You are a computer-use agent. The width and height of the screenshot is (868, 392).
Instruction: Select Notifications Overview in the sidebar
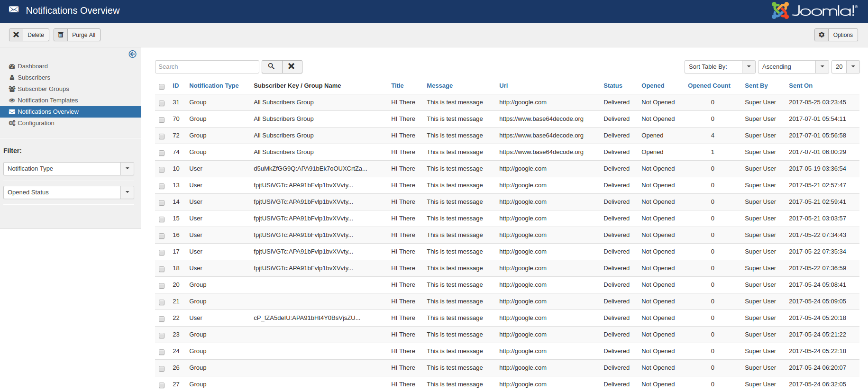pyautogui.click(x=48, y=112)
